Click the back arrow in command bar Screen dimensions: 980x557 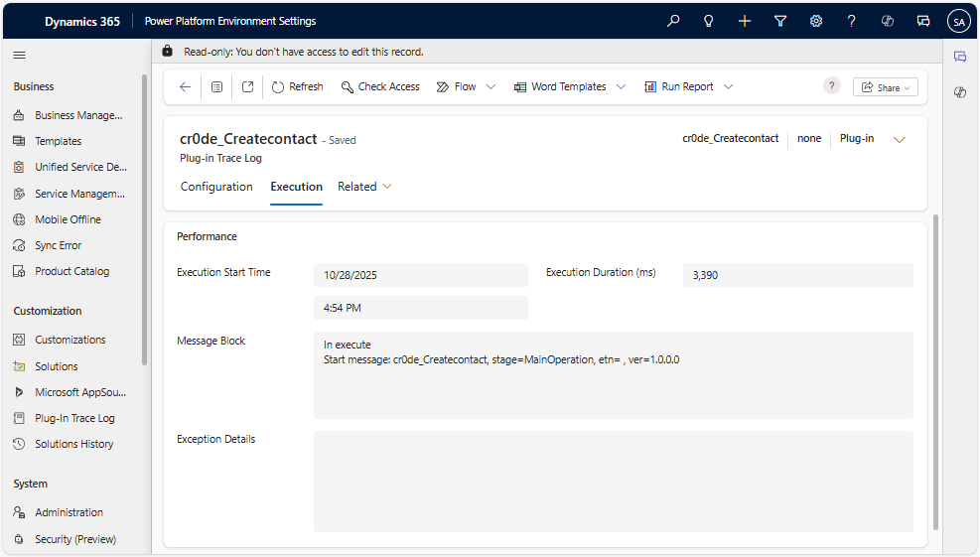[185, 87]
